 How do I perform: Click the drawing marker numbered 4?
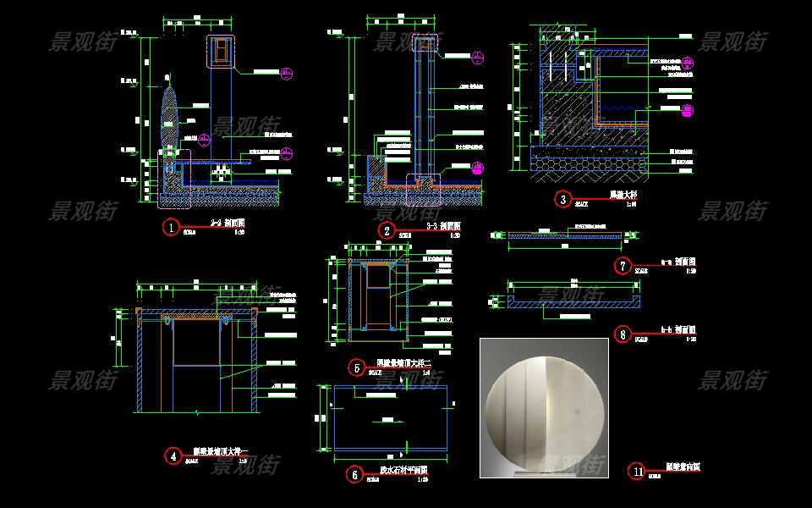click(173, 456)
